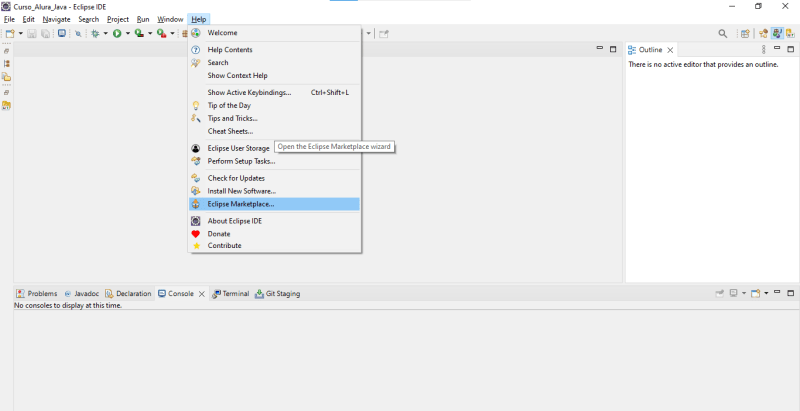Open the Edit menu

(x=29, y=19)
